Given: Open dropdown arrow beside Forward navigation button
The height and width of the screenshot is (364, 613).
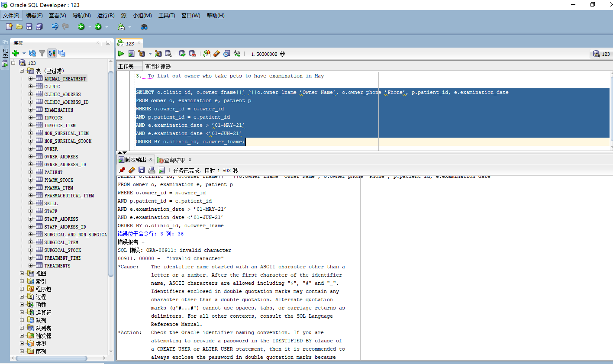Looking at the screenshot, I should point(107,27).
